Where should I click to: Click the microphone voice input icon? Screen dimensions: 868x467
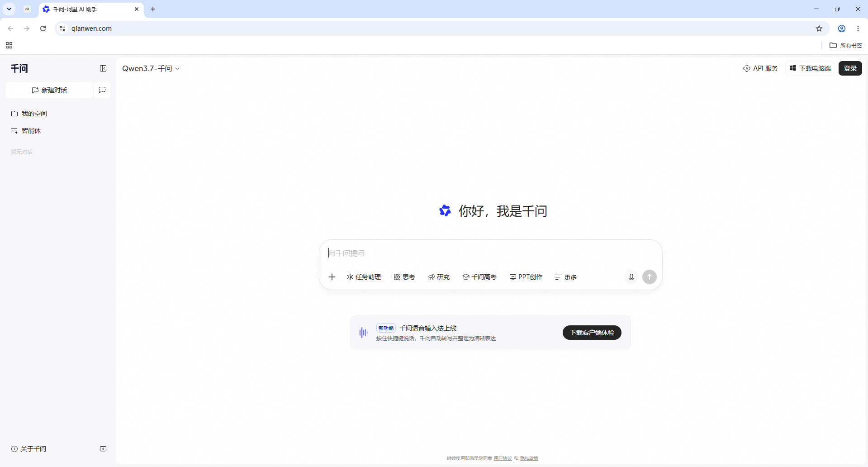(x=631, y=277)
